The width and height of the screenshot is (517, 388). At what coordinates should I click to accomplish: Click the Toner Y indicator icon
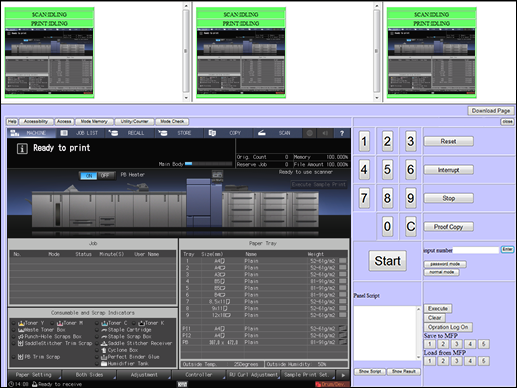pyautogui.click(x=21, y=323)
